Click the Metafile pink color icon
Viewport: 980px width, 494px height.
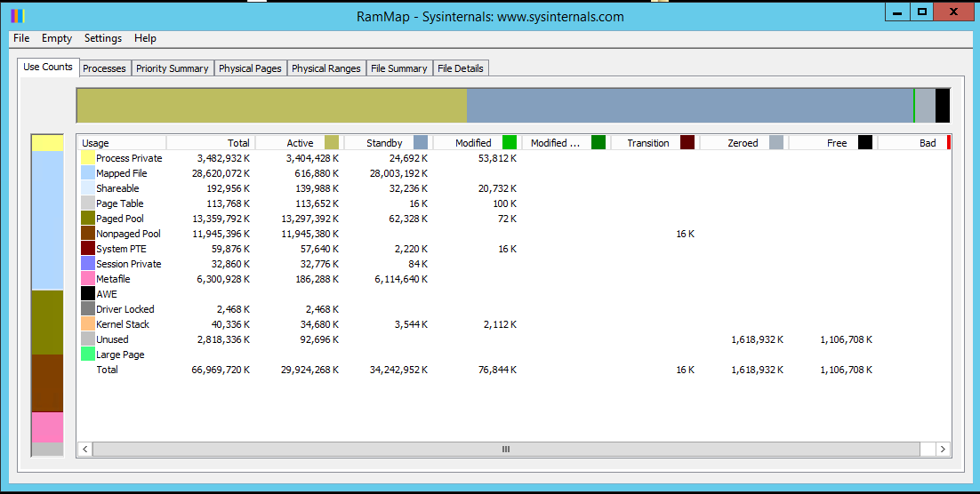(x=87, y=278)
